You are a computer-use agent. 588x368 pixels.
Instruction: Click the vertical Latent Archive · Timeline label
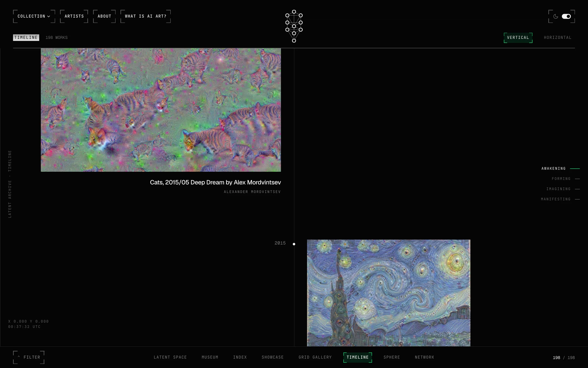coord(10,184)
